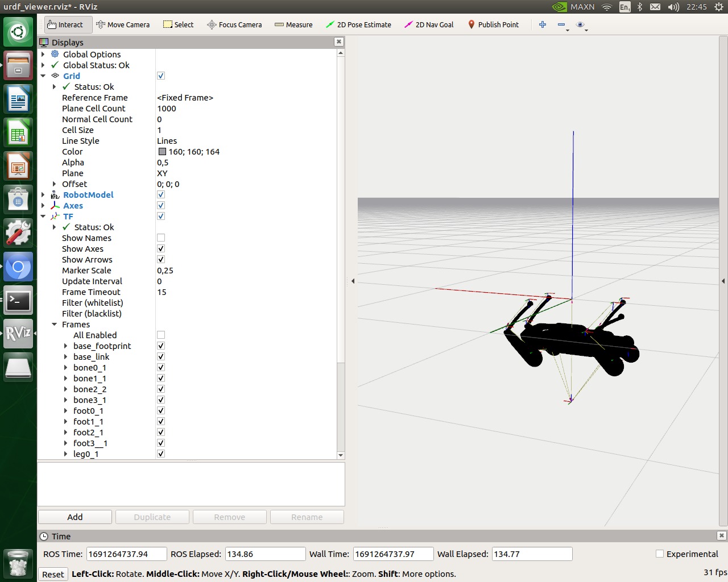Disable the Show Axes checkbox
The width and height of the screenshot is (728, 582).
161,248
